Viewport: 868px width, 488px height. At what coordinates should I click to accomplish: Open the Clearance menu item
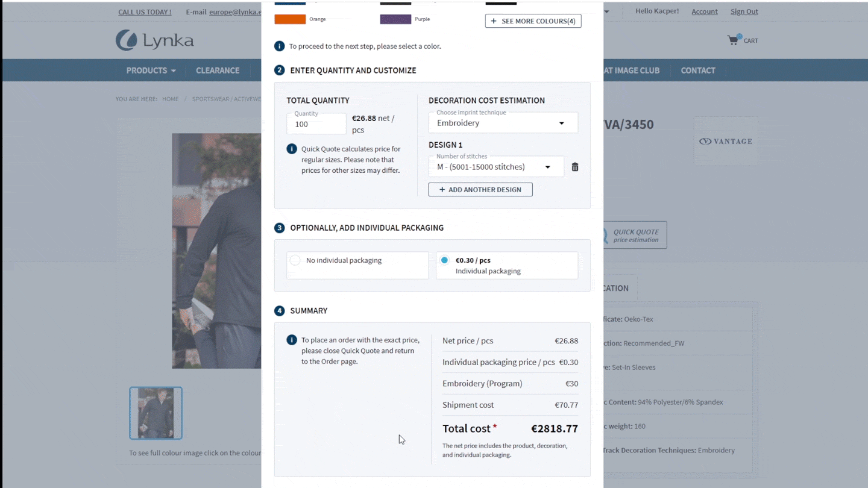218,70
